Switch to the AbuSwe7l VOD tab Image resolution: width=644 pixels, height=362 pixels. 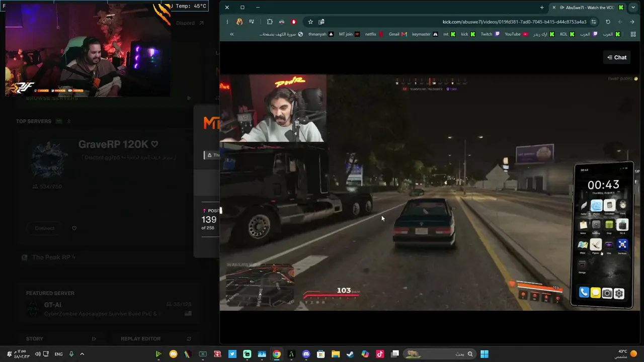click(x=587, y=8)
